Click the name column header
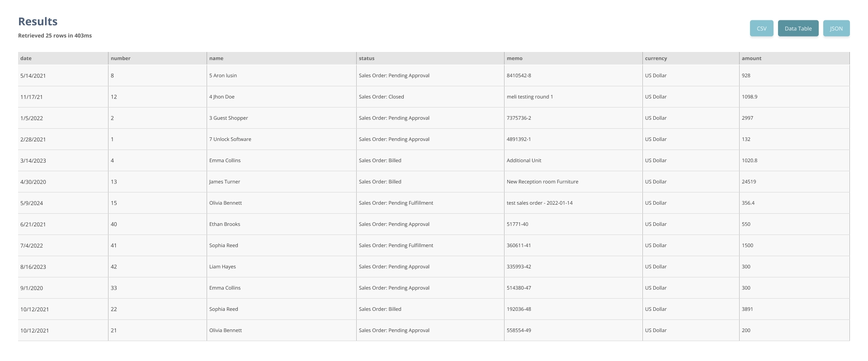Image resolution: width=868 pixels, height=361 pixels. coord(216,58)
